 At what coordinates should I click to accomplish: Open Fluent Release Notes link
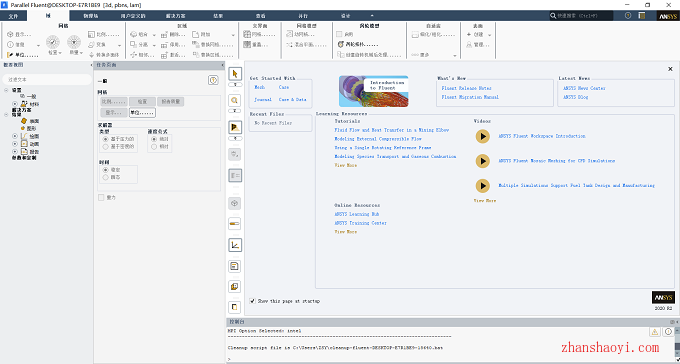466,88
